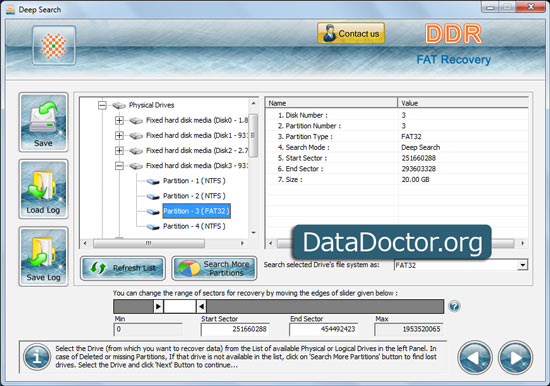This screenshot has width=550, height=386.
Task: Click the disk icon beside Disk0 entry
Action: pyautogui.click(x=136, y=121)
